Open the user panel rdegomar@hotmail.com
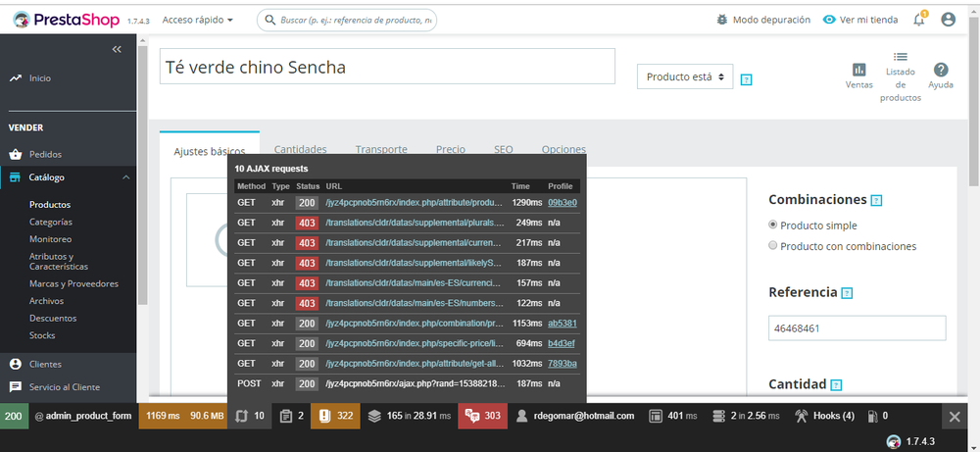Screen dimensions: 980x452 pos(575,416)
